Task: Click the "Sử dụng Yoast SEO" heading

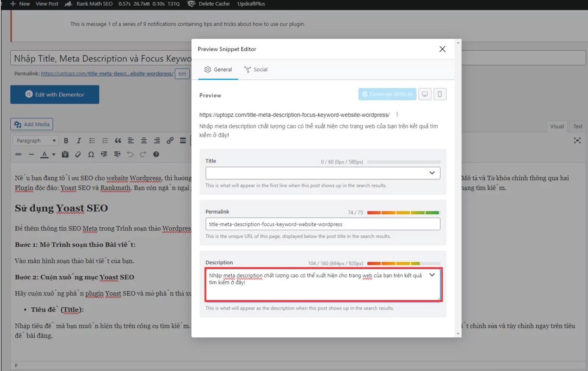Action: click(61, 208)
